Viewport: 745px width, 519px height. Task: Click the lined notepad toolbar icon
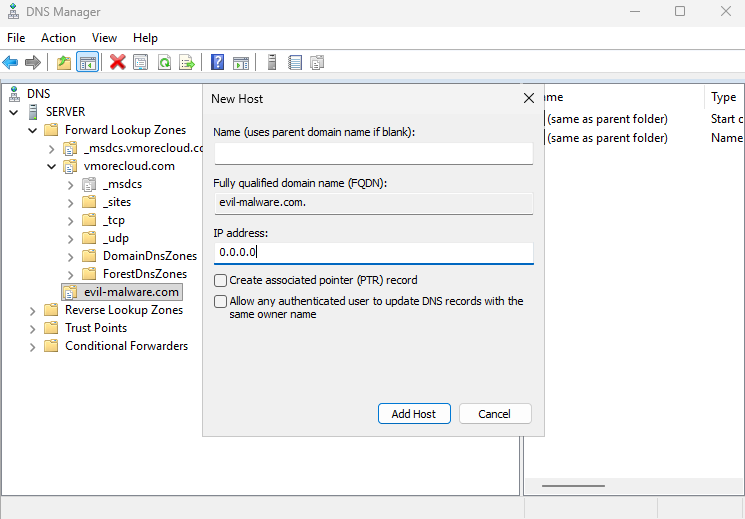[x=295, y=62]
